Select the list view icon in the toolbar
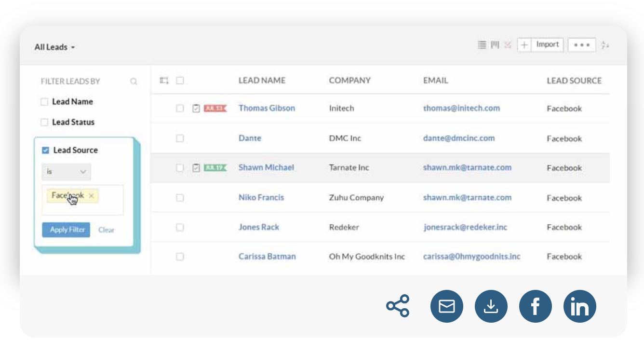 [x=482, y=44]
